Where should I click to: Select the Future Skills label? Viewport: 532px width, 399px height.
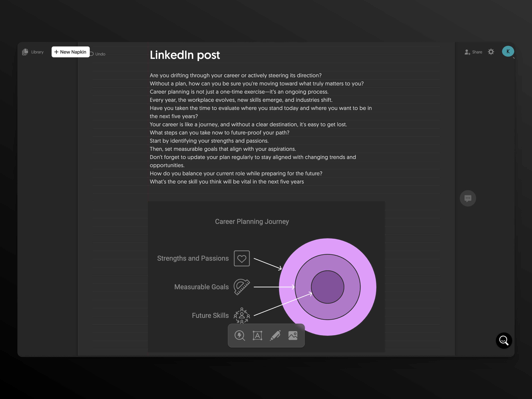click(210, 316)
